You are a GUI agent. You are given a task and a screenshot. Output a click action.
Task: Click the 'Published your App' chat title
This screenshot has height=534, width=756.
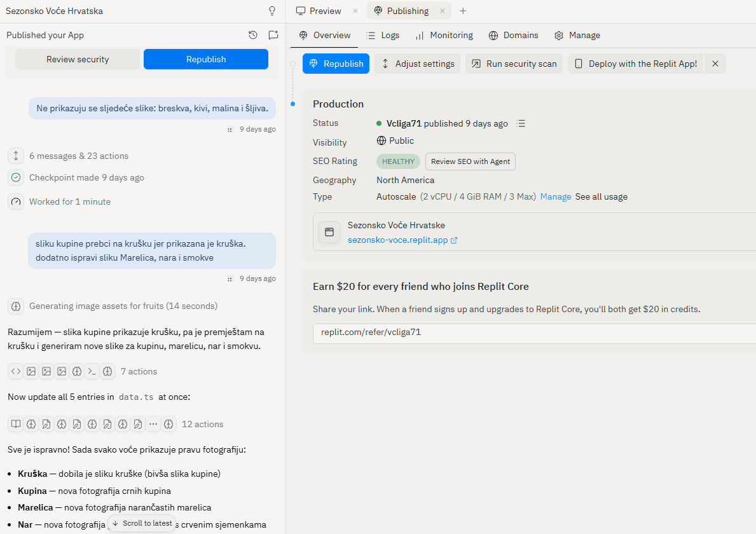45,35
